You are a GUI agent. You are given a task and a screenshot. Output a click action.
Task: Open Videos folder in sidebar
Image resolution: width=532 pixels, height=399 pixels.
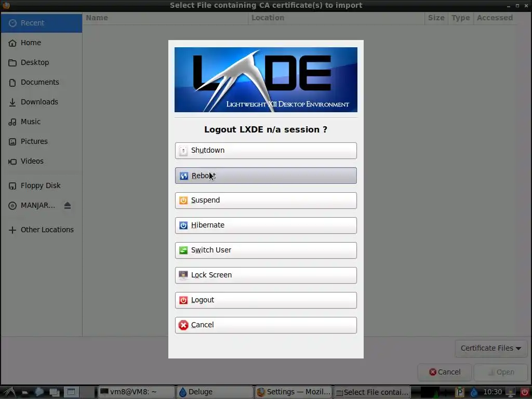click(42, 161)
